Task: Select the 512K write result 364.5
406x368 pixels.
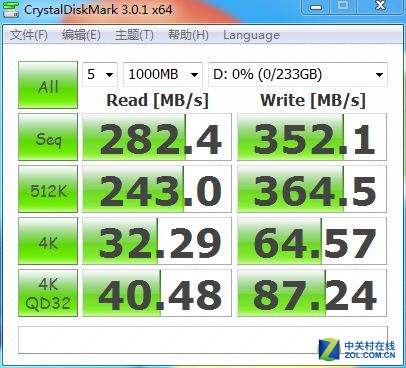Action: (312, 189)
